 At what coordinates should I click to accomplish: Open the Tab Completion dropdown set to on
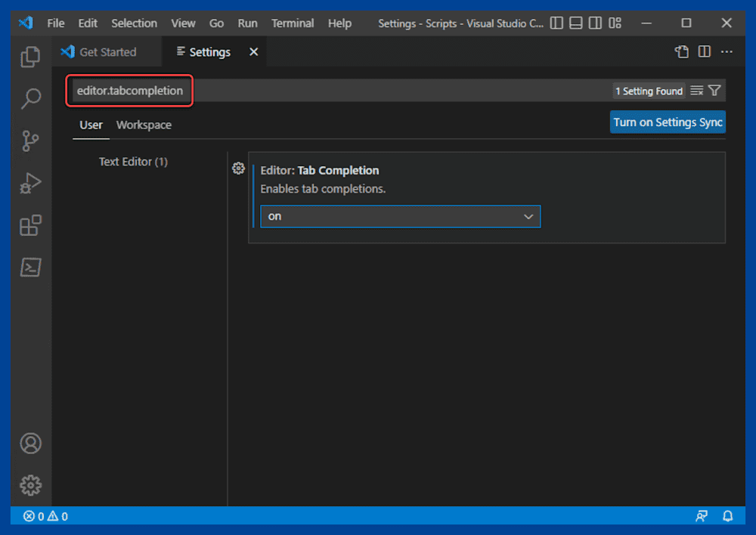coord(400,216)
